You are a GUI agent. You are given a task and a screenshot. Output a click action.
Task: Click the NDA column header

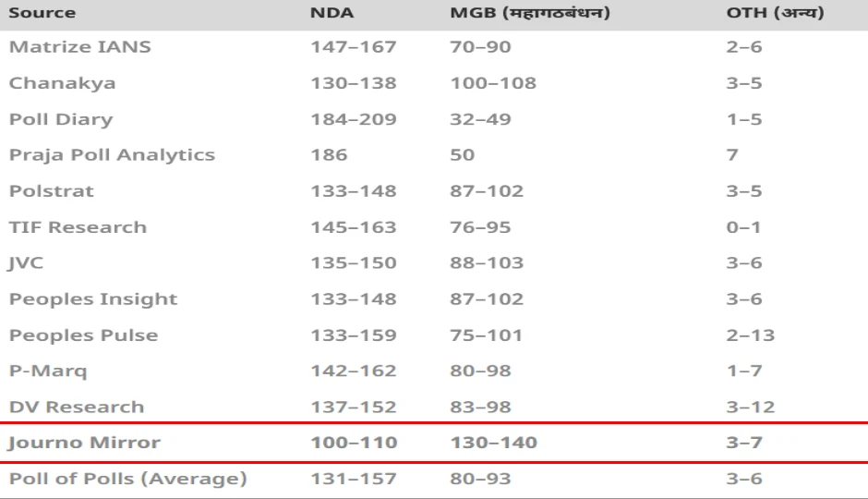click(x=331, y=14)
